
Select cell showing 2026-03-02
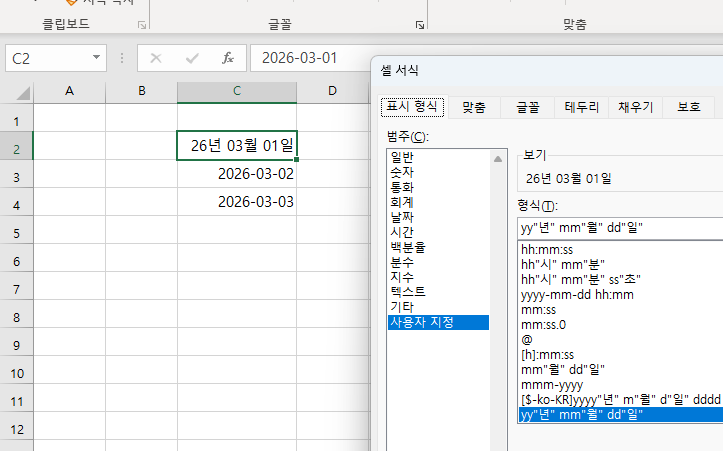pos(237,174)
